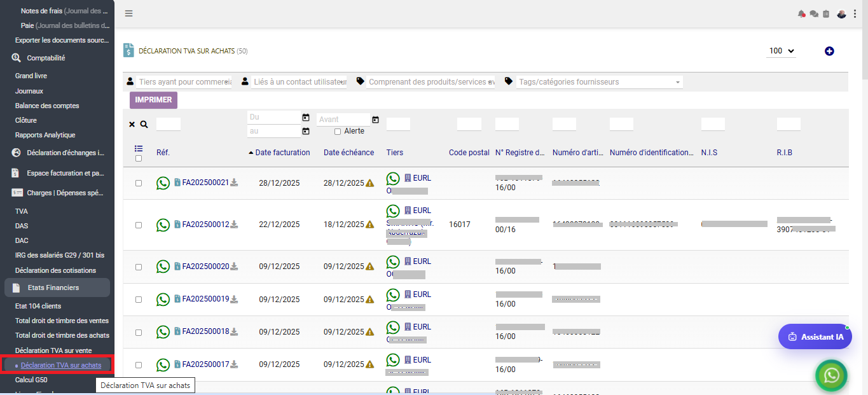Open the chat messages icon
The height and width of the screenshot is (395, 868).
pyautogui.click(x=814, y=14)
